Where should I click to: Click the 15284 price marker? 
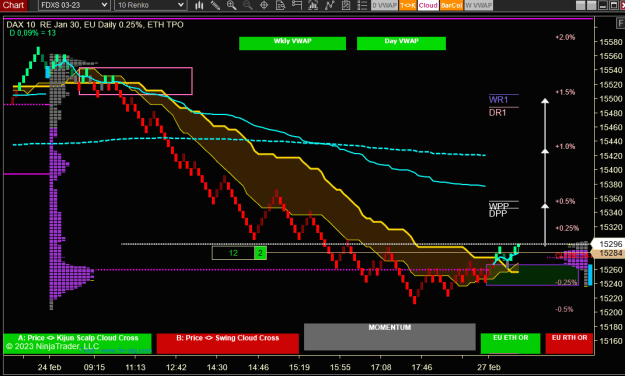[610, 253]
